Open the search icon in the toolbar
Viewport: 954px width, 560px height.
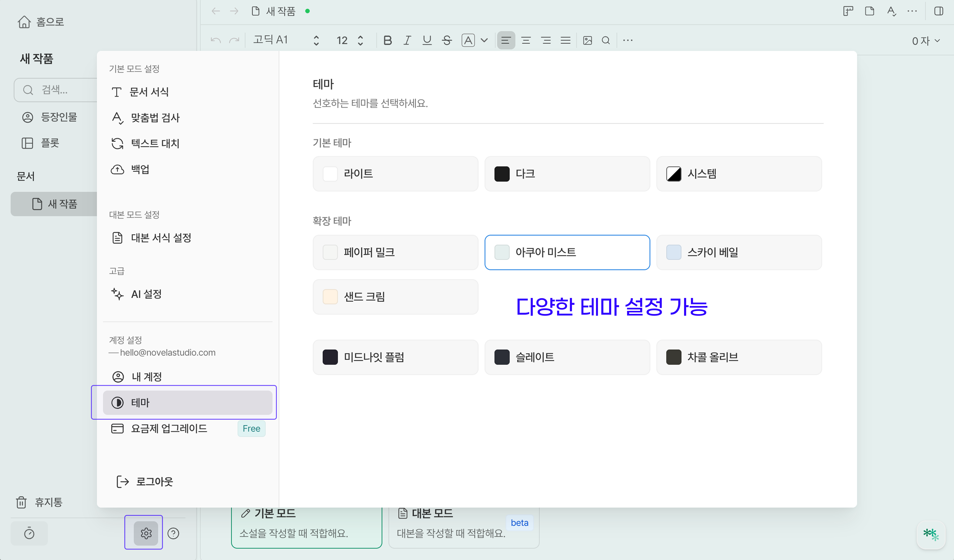coord(606,40)
